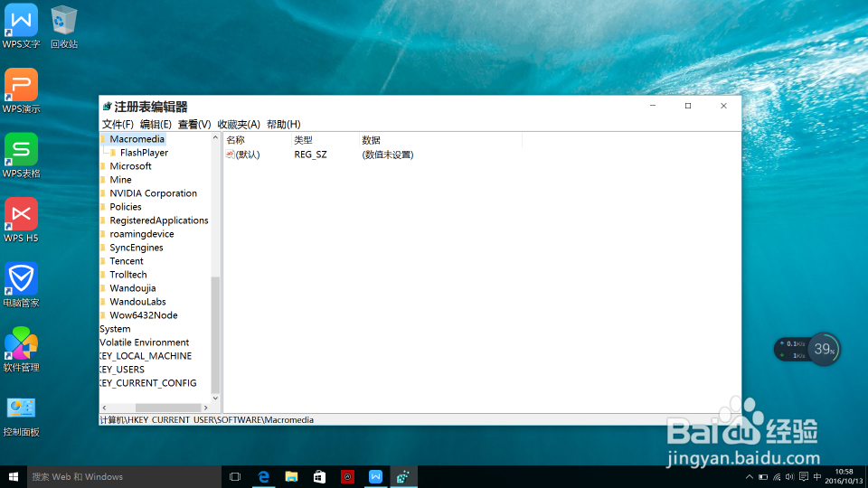The width and height of the screenshot is (868, 488).
Task: Select the Tencent registry key
Action: click(127, 261)
